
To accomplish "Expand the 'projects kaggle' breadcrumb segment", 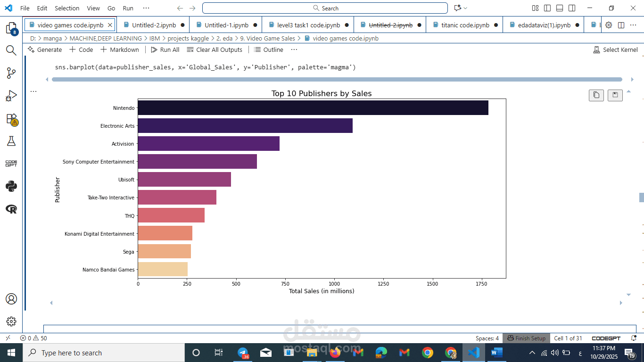I will (188, 38).
